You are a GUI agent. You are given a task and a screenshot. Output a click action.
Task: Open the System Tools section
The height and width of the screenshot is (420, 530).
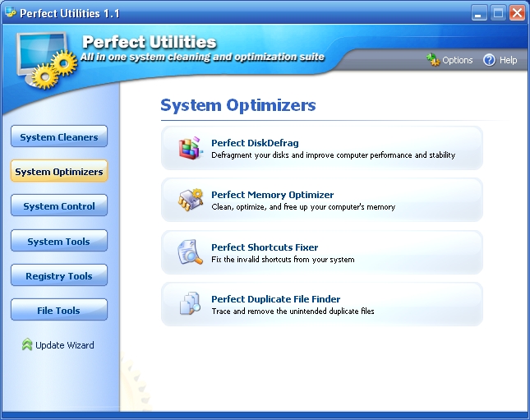59,241
